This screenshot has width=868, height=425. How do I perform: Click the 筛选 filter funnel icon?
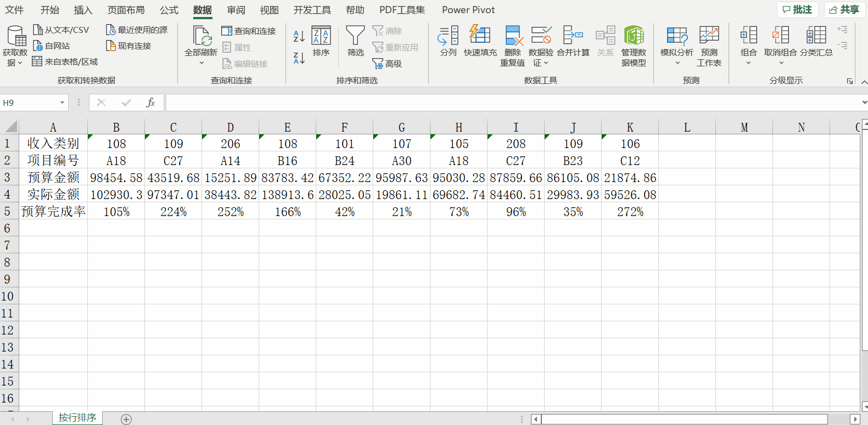(x=355, y=36)
